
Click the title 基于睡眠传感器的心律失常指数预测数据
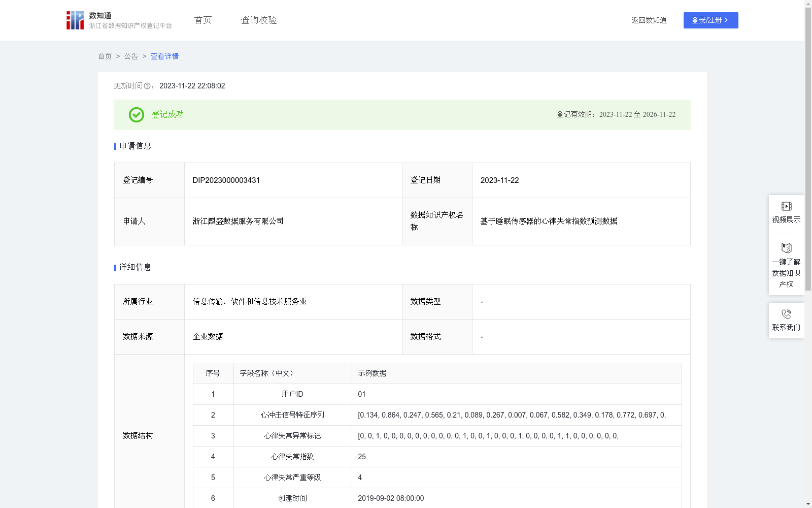pos(549,221)
